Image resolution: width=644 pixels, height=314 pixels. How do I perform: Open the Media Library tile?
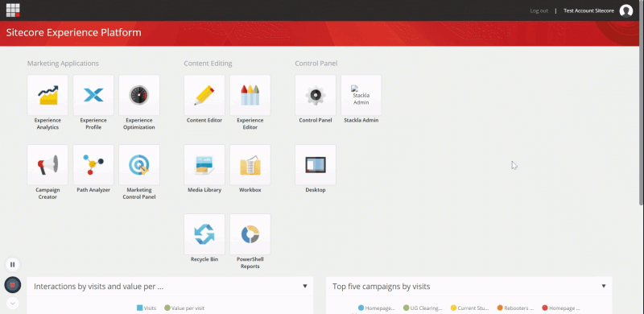tap(204, 165)
